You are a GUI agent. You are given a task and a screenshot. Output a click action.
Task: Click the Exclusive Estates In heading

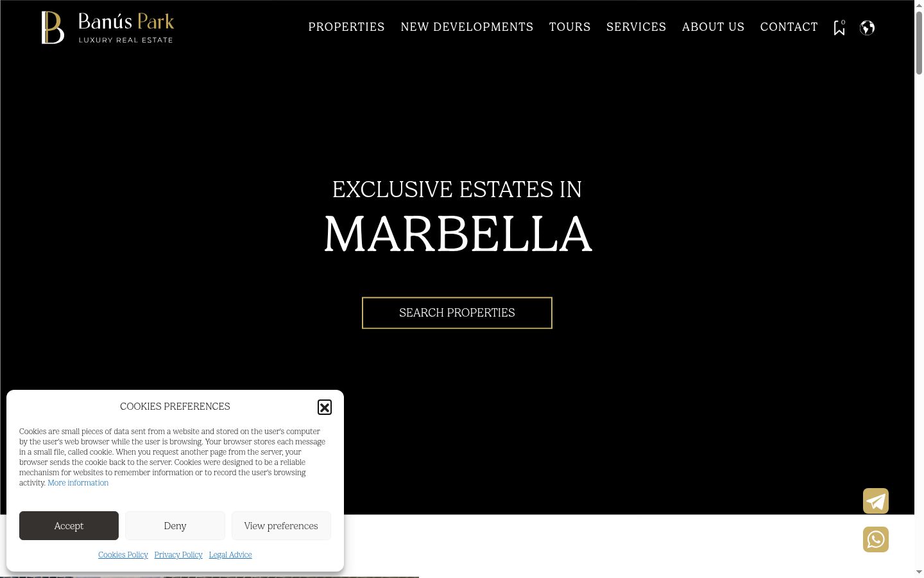457,189
